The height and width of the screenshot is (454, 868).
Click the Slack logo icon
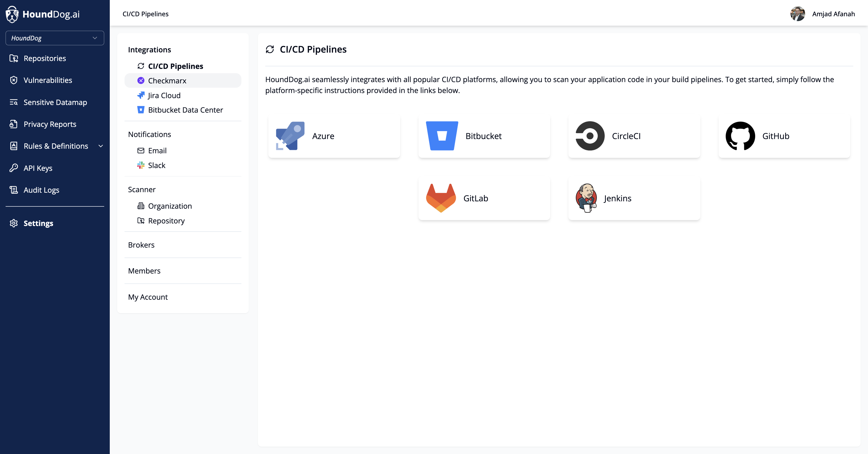[141, 165]
